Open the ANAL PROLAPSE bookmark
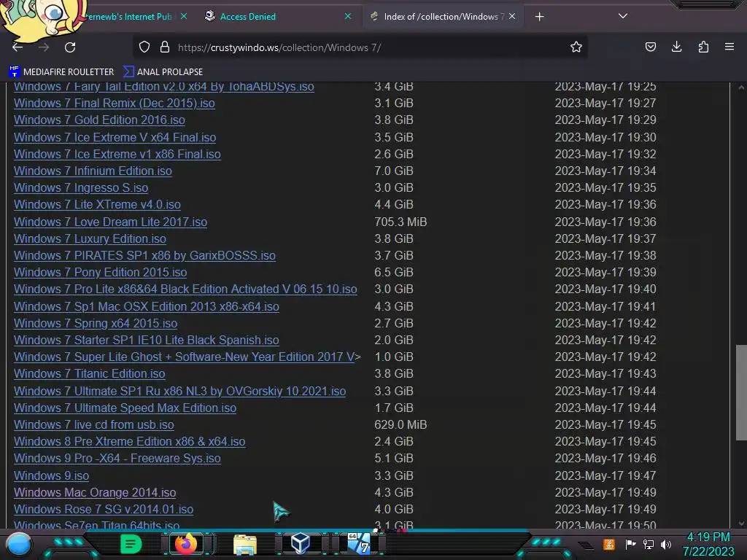This screenshot has height=560, width=747. (163, 72)
